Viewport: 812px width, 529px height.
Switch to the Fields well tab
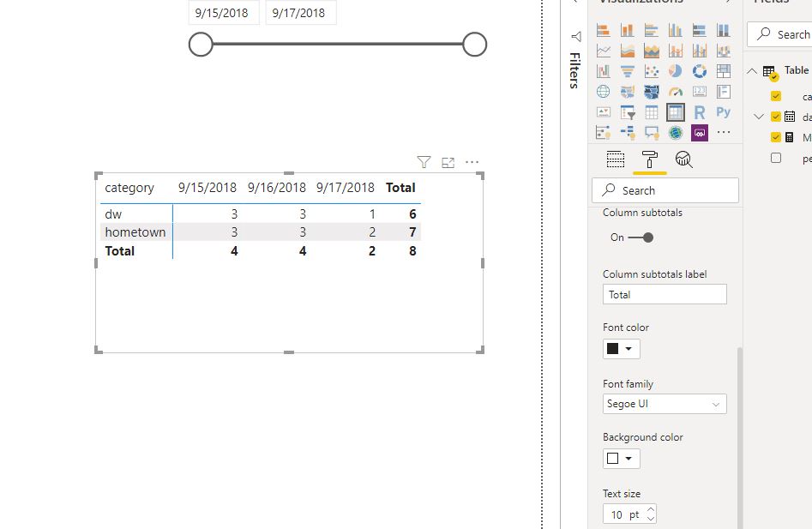(615, 159)
